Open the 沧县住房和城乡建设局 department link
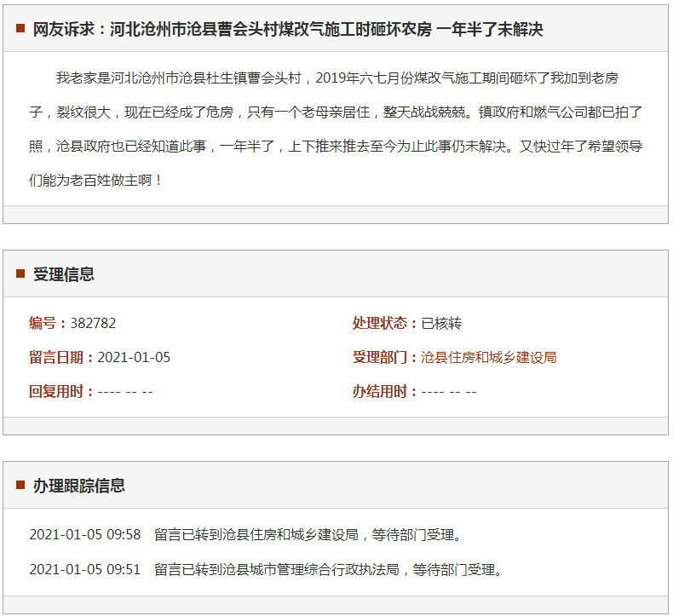The image size is (673, 616). point(488,357)
